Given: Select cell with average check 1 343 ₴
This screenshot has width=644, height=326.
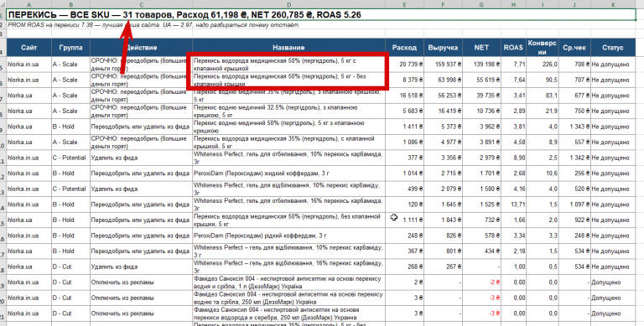Looking at the screenshot, I should click(x=574, y=127).
